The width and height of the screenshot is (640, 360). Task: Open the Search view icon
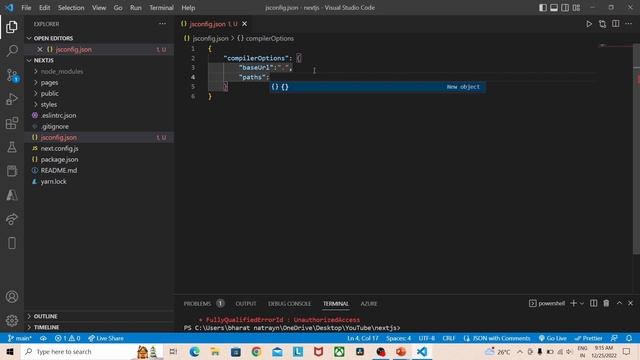pos(12,51)
